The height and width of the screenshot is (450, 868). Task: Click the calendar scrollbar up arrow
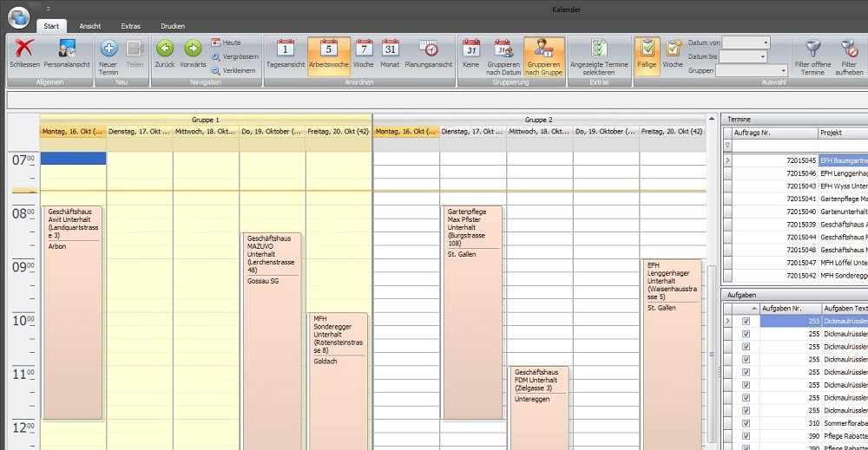tap(712, 119)
